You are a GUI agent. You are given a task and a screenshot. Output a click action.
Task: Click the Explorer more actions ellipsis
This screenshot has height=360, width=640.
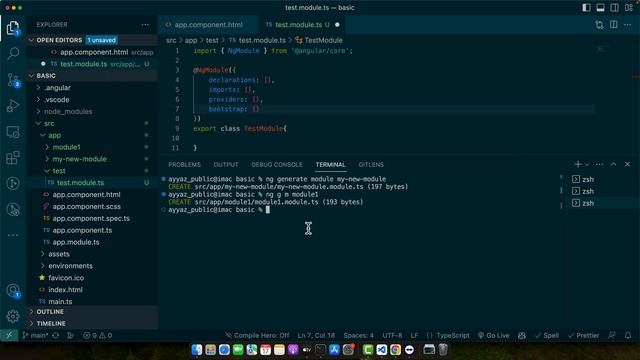(145, 25)
